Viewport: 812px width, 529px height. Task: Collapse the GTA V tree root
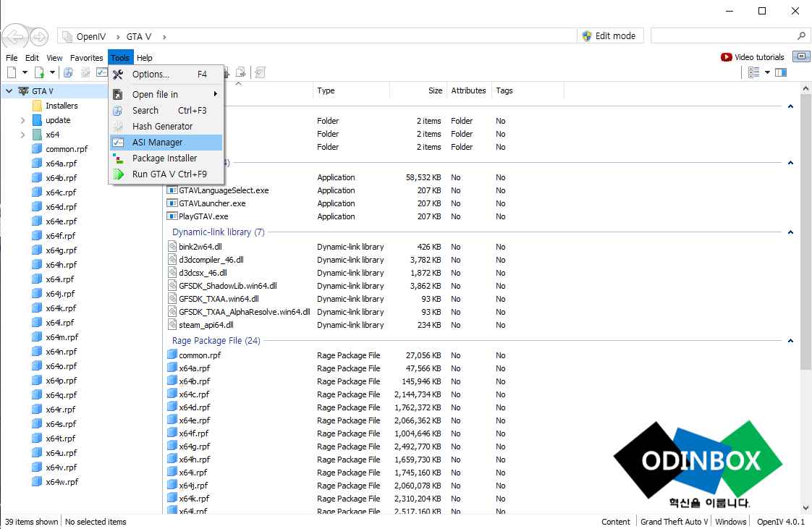[x=9, y=91]
